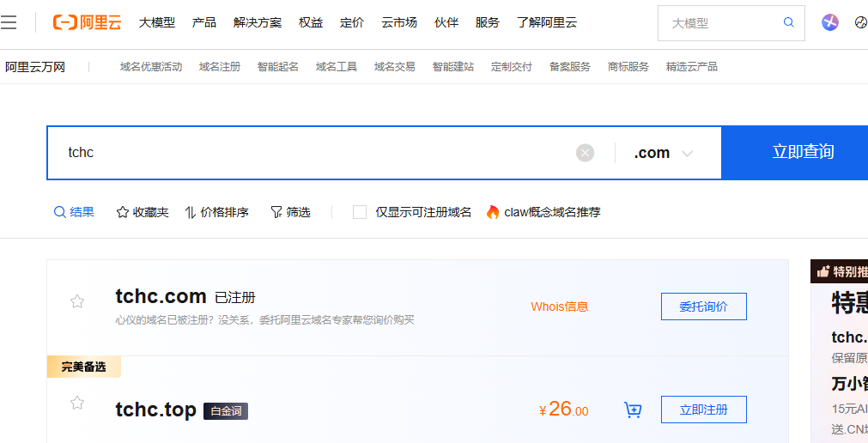Screen dimensions: 868x443
Task: Open the hamburger menu icon
Action: click(9, 22)
